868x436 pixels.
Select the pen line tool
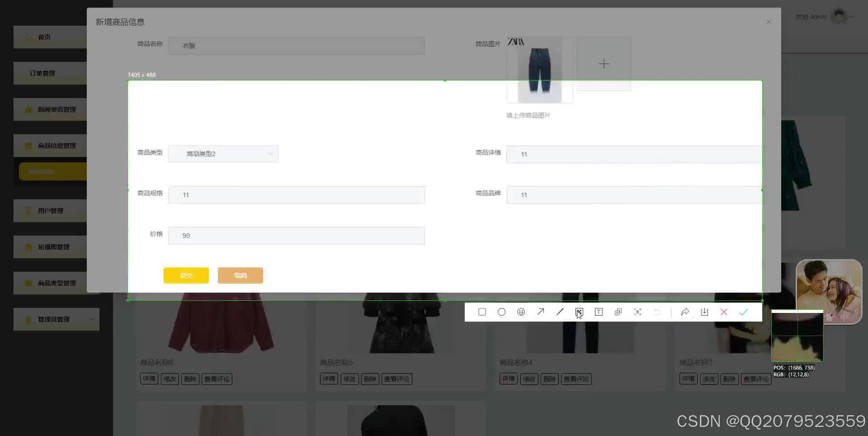coord(560,312)
